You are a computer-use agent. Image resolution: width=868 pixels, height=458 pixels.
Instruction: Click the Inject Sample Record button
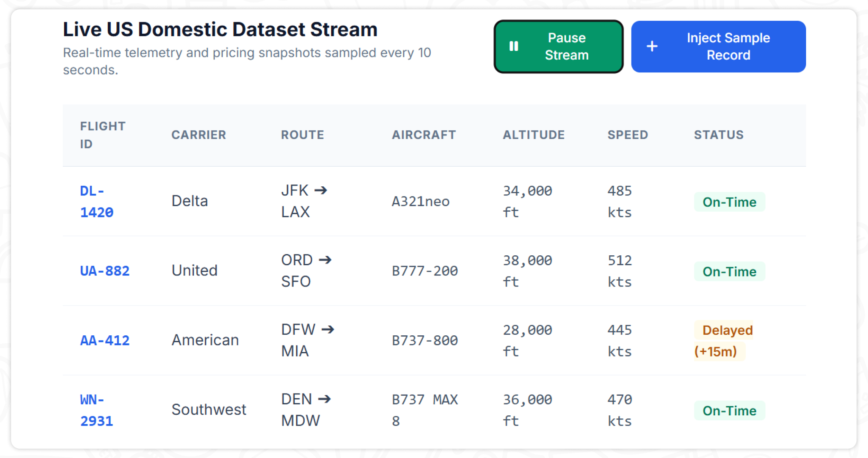(718, 46)
